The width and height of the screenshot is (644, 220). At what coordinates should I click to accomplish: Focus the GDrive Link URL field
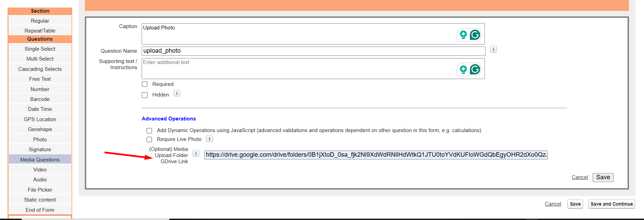click(376, 155)
